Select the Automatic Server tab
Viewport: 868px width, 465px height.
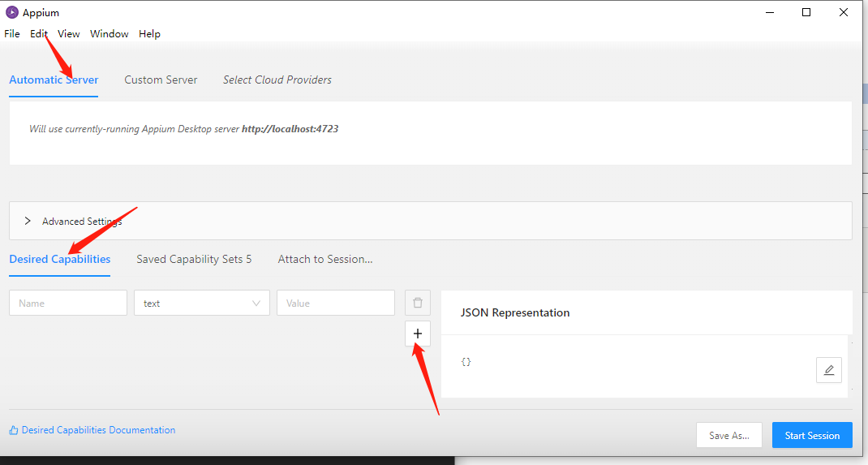point(54,80)
